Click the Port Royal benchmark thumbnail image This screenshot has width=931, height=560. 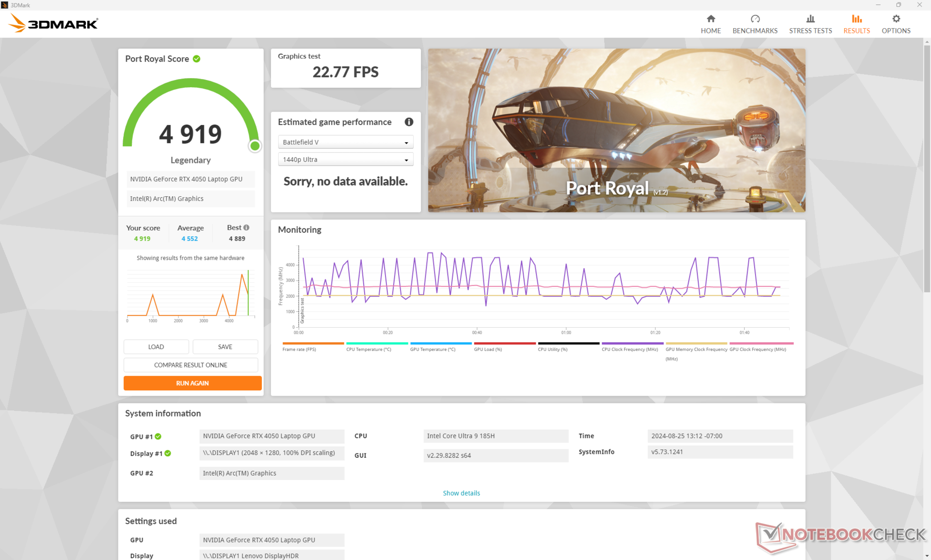616,130
